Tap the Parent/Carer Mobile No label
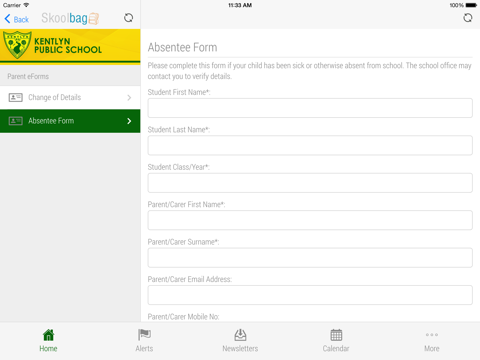480x360 pixels. pyautogui.click(x=183, y=317)
